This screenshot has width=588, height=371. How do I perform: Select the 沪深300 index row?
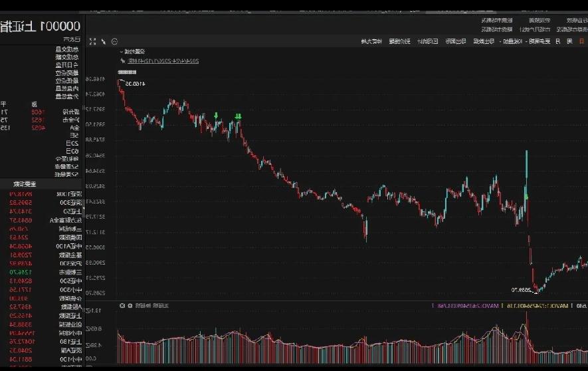coord(41,264)
